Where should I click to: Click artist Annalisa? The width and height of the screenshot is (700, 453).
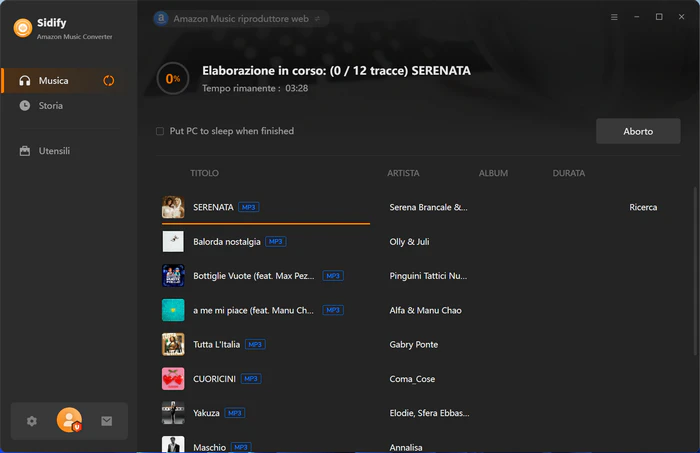pos(406,447)
